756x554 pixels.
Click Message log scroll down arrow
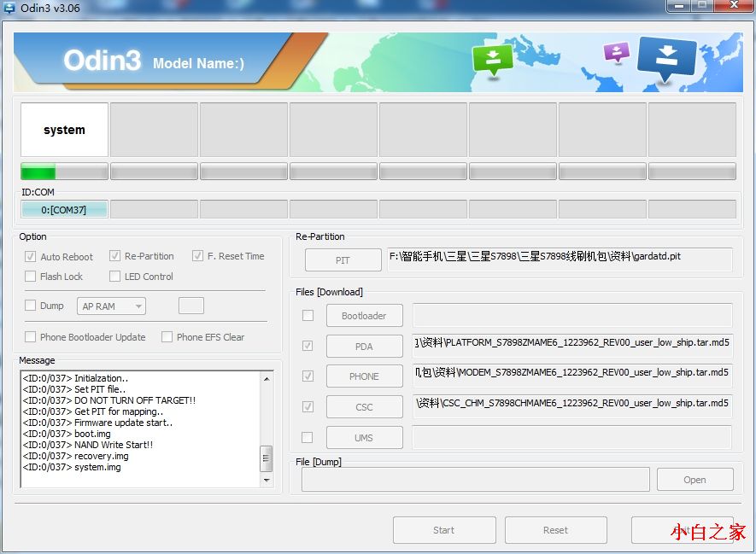(x=267, y=481)
